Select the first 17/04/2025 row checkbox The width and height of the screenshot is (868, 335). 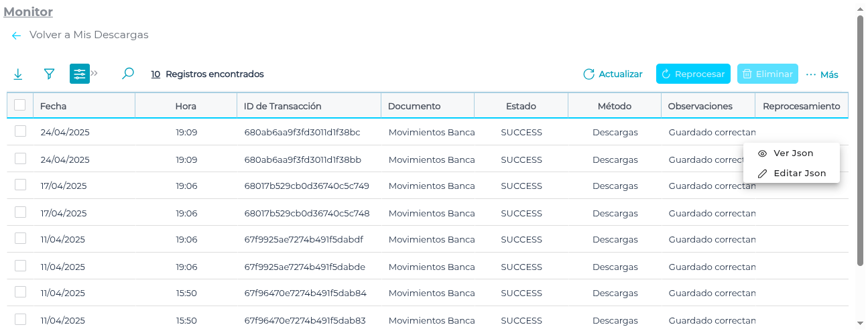20,185
